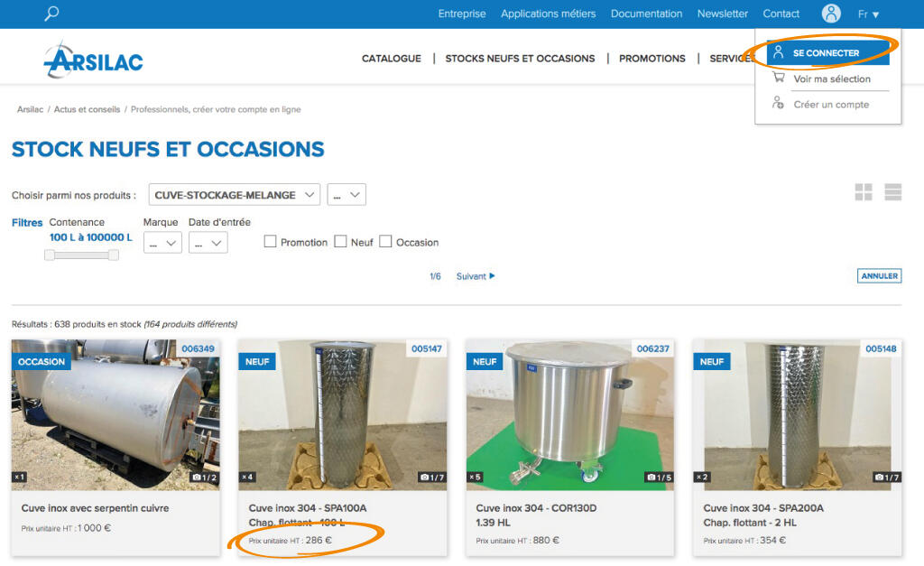Open the Marque filter dropdown
Screen dimensions: 924x566
tap(162, 242)
